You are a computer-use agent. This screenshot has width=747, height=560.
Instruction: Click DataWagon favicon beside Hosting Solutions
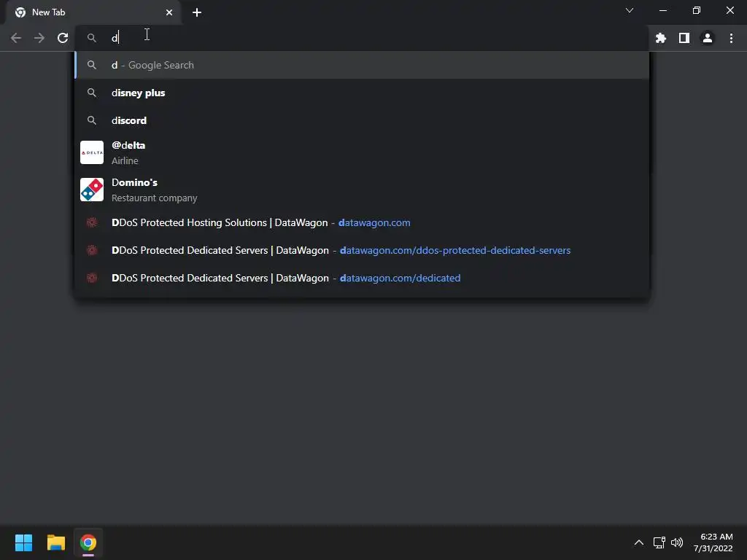(x=92, y=222)
